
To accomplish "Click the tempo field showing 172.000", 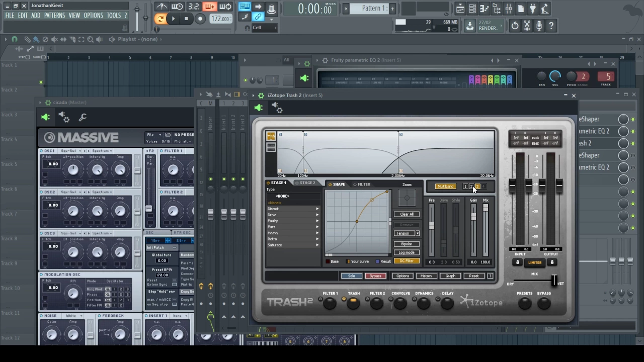I will click(x=221, y=19).
